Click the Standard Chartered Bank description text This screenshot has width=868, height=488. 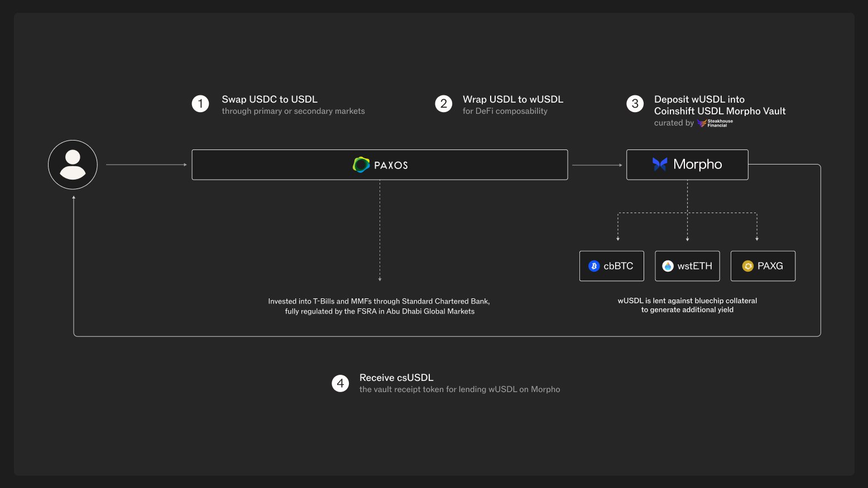click(x=379, y=306)
